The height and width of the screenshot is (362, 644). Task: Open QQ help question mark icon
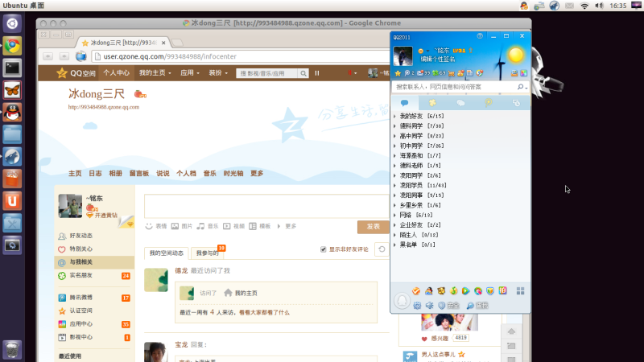(x=480, y=36)
